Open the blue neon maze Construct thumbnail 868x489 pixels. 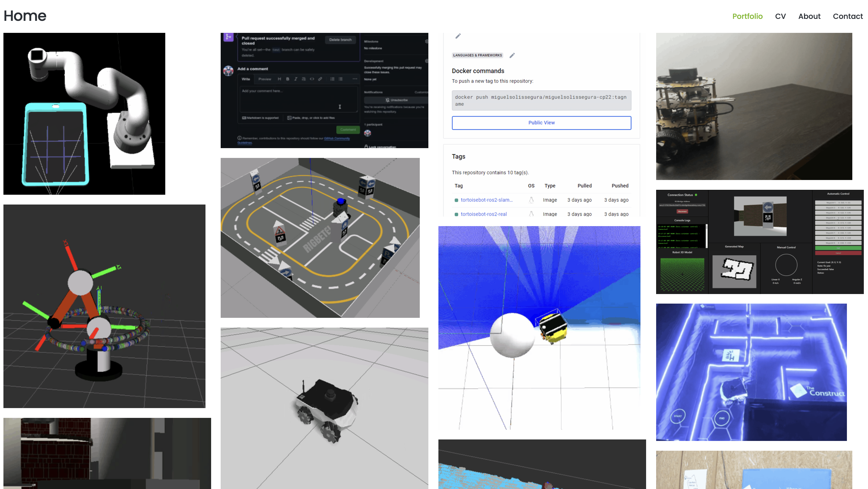(751, 372)
